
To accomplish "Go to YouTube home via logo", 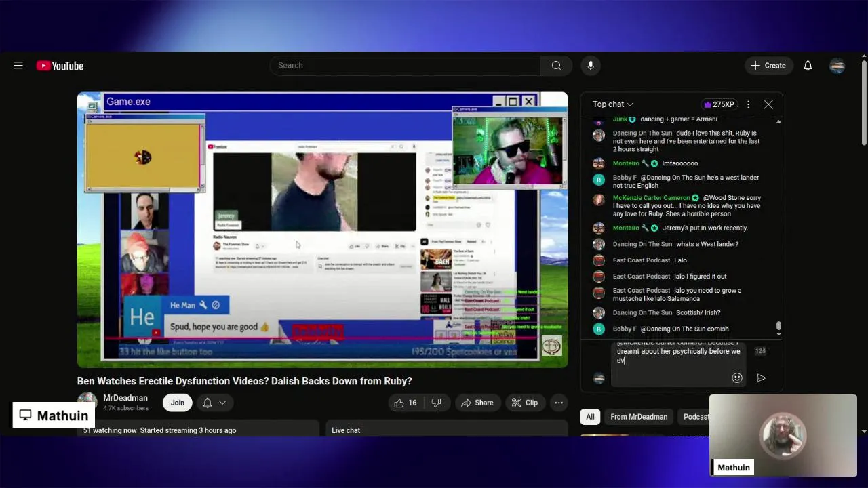I will click(60, 66).
